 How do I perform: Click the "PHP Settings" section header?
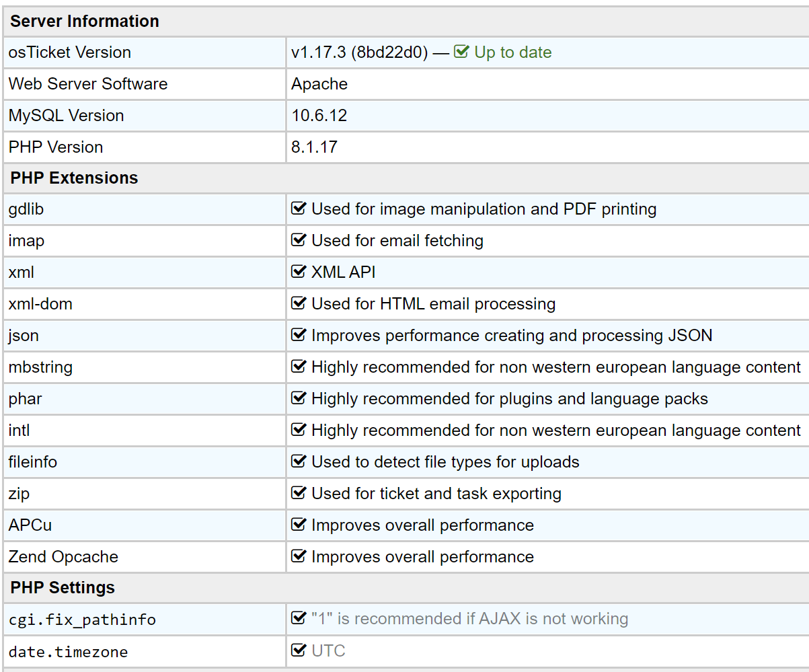[63, 588]
